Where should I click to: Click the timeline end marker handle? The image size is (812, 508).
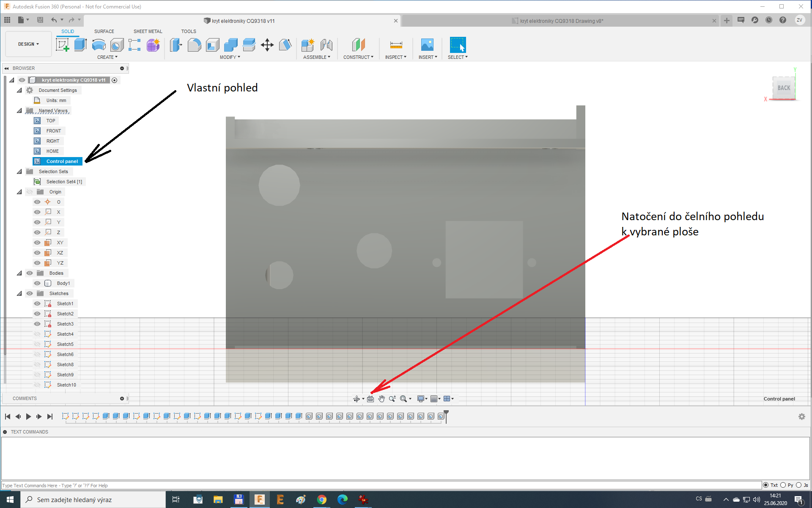point(446,413)
